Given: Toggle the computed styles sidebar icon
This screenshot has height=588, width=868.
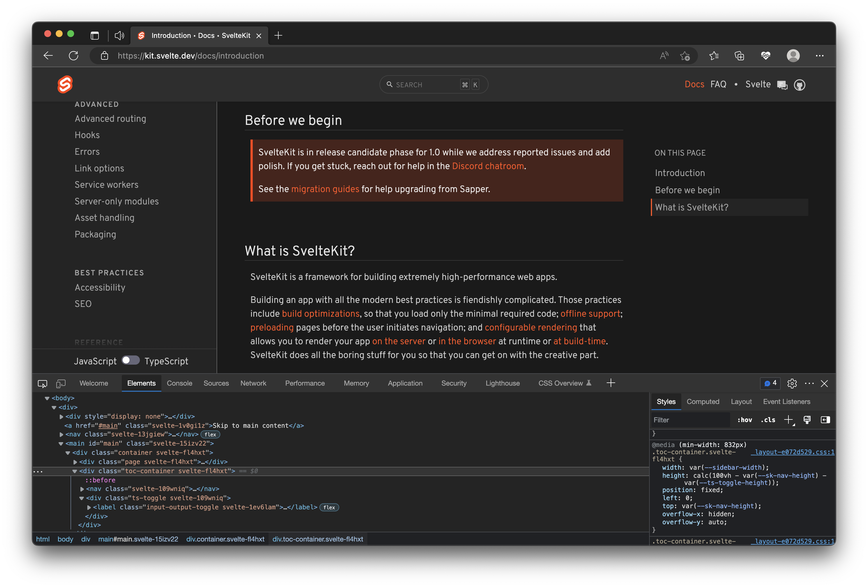Looking at the screenshot, I should [825, 420].
